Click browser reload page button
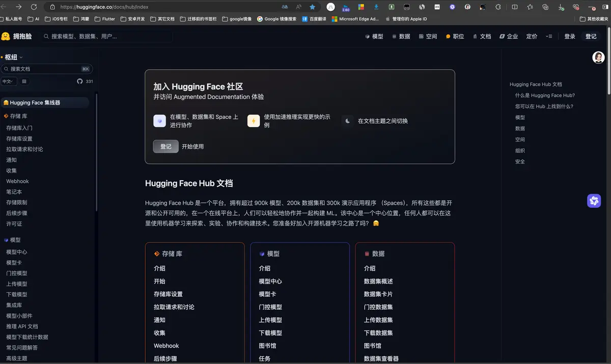Image resolution: width=611 pixels, height=364 pixels. [x=34, y=7]
